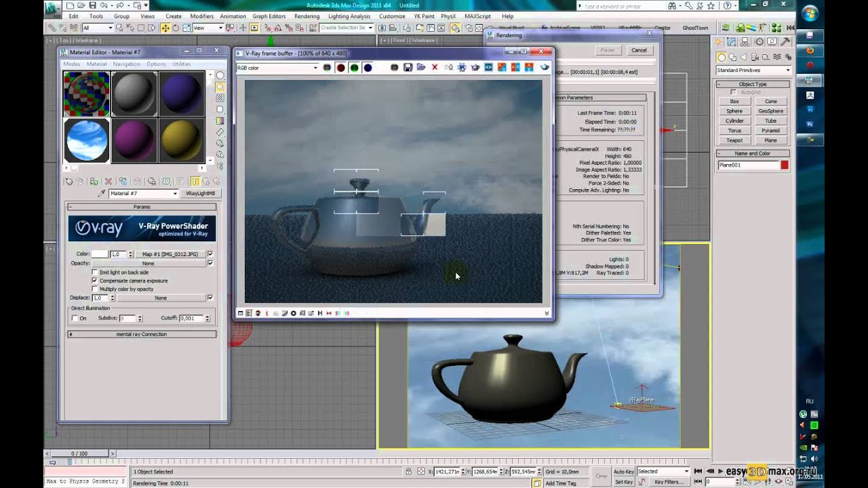Open Material Editor Utilities menu

[181, 64]
